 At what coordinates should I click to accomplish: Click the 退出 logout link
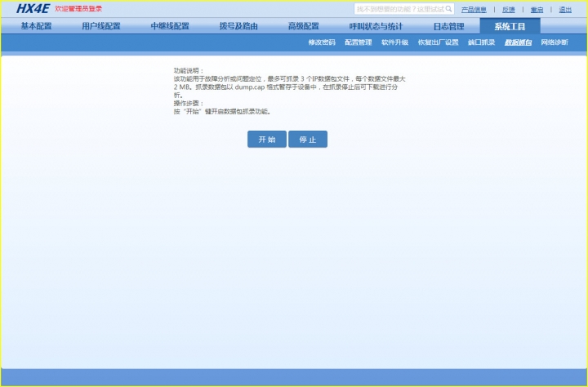[565, 10]
